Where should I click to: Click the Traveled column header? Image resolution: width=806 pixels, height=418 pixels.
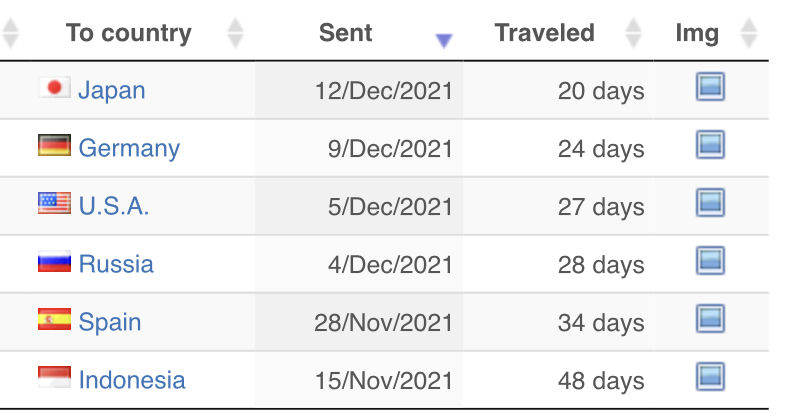[544, 33]
